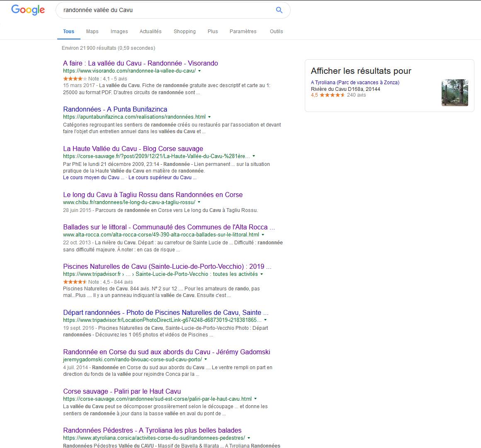Click the Outils button

pos(277,31)
